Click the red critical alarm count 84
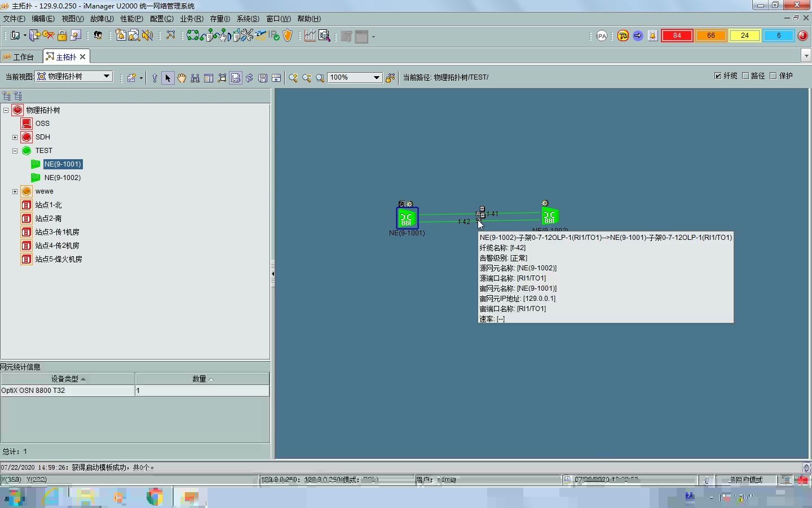This screenshot has width=812, height=508. (677, 36)
